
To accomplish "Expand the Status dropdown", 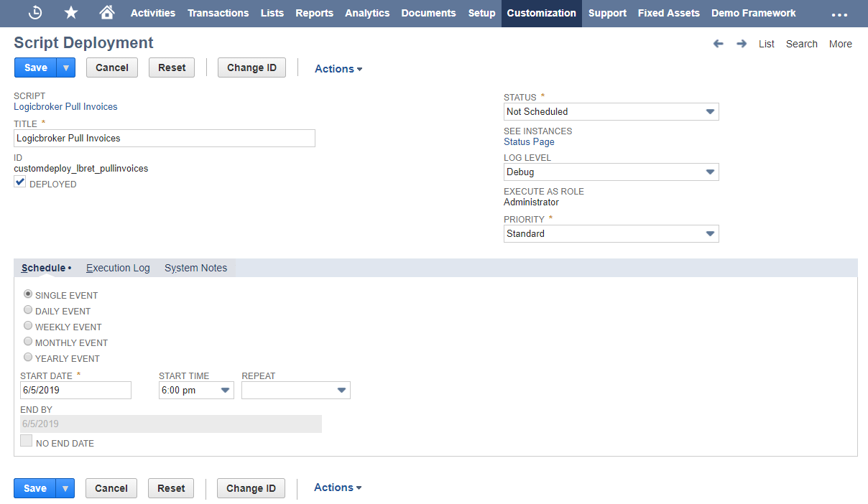I will click(x=611, y=111).
